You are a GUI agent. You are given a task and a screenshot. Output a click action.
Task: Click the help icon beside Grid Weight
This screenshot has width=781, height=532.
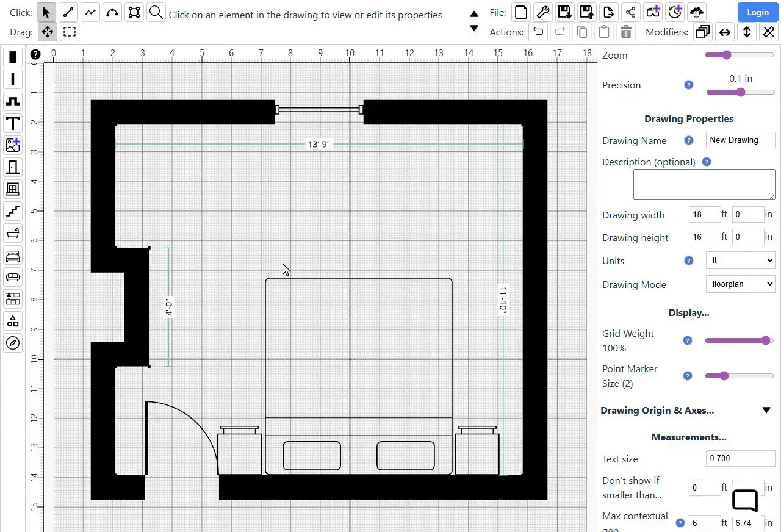pyautogui.click(x=688, y=340)
